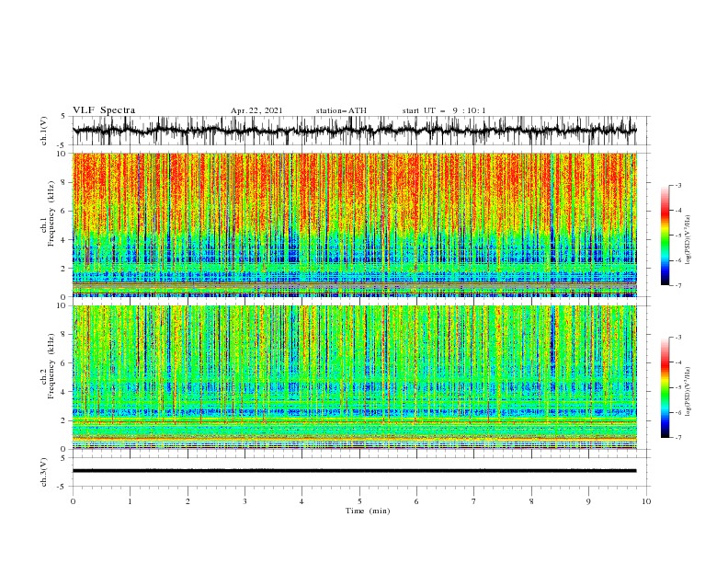Click time axis tick label "3"
Viewport: 728px width, 563px height.
click(245, 501)
